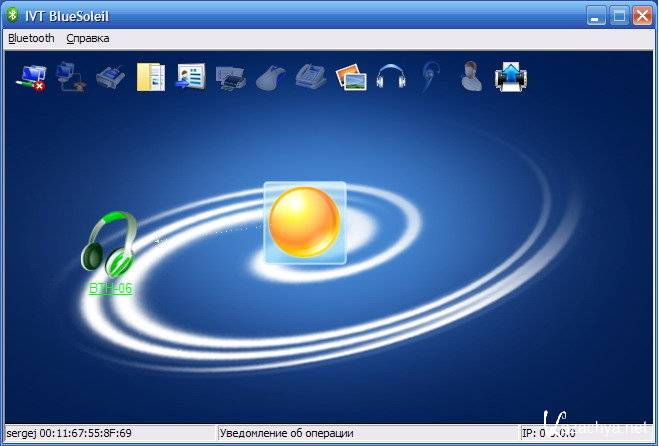Screen dimensions: 659x446
Task: Click the BTH-06 device name label
Action: tap(110, 289)
